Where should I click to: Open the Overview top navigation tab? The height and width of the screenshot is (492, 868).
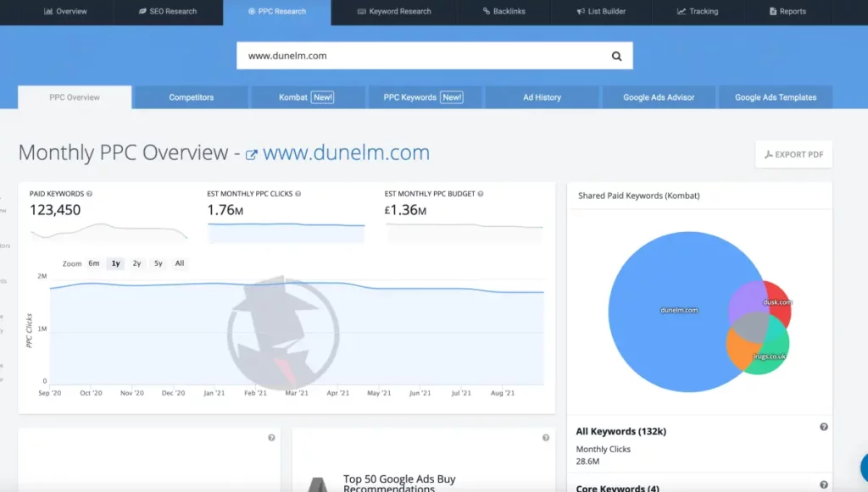[x=65, y=12]
